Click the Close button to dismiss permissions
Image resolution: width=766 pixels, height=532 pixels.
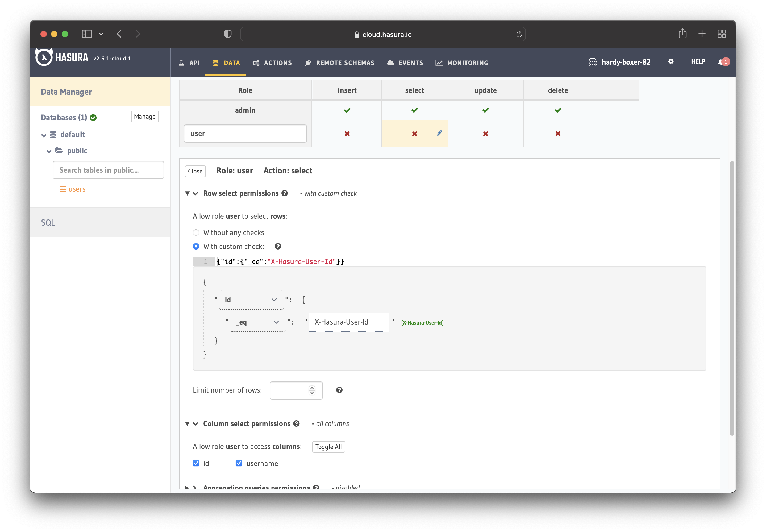tap(195, 171)
